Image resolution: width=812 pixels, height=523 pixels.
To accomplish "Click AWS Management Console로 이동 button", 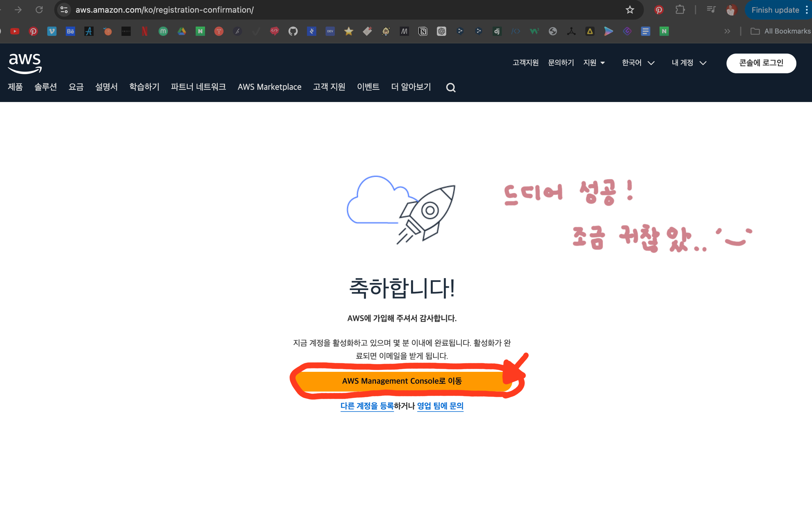I will (402, 381).
